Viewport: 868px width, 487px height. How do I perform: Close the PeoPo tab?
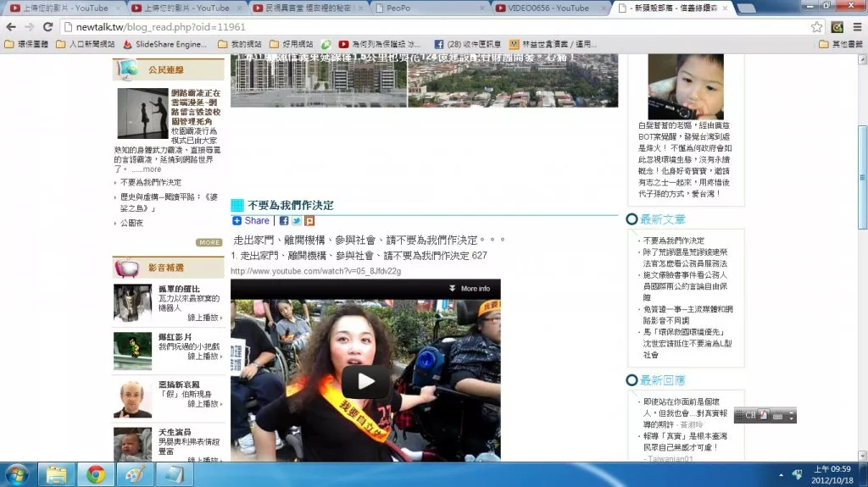482,8
